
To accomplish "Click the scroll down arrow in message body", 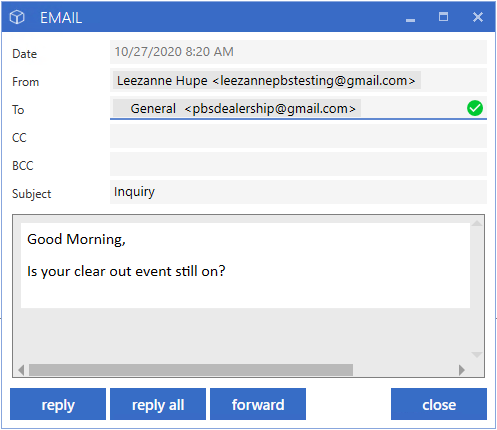I will tap(477, 355).
